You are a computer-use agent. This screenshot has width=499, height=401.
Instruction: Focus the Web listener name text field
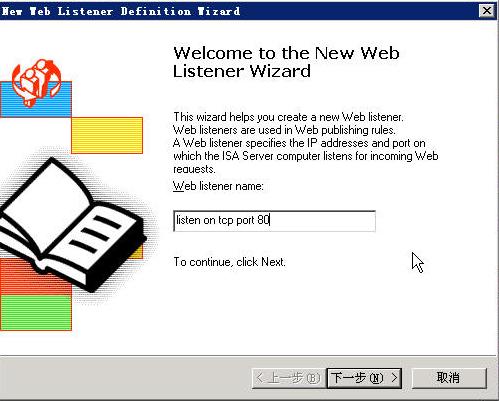pyautogui.click(x=274, y=221)
